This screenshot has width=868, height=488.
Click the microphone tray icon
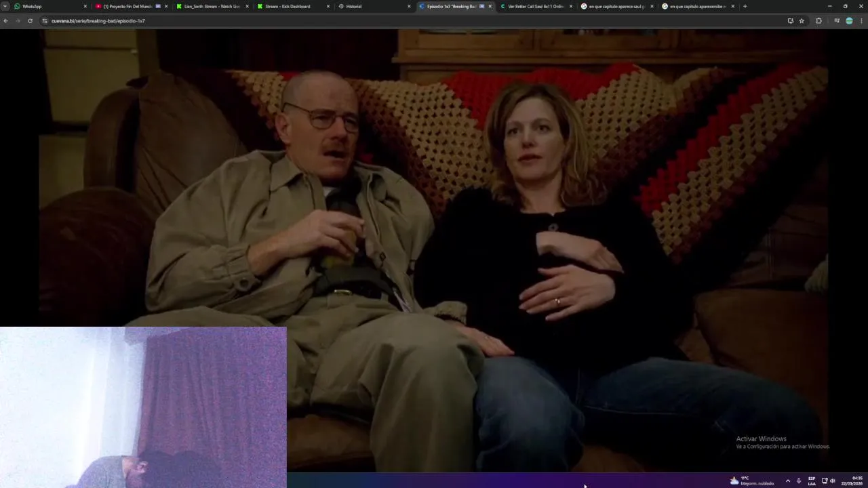[799, 481]
